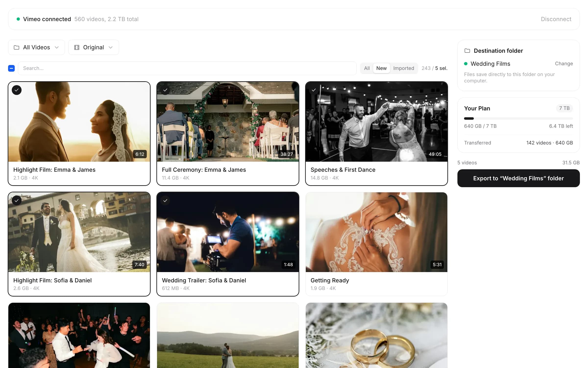Click "5 videos" count above export button

(x=467, y=163)
